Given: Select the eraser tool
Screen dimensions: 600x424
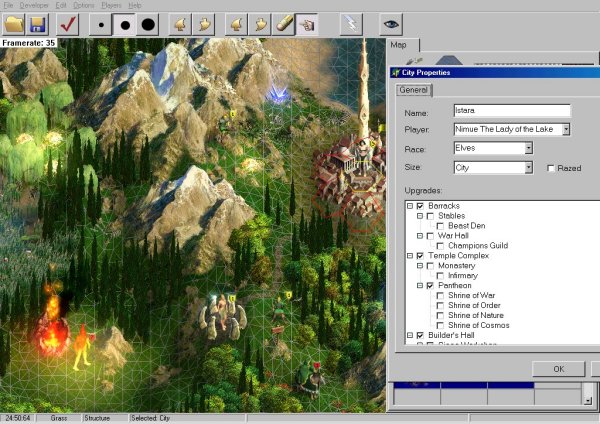Looking at the screenshot, I should [284, 25].
